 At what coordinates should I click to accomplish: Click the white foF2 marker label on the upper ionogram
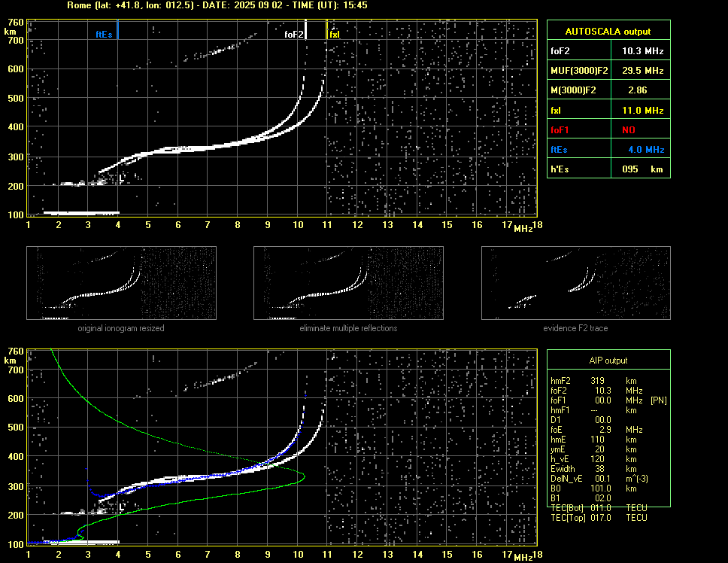point(294,35)
